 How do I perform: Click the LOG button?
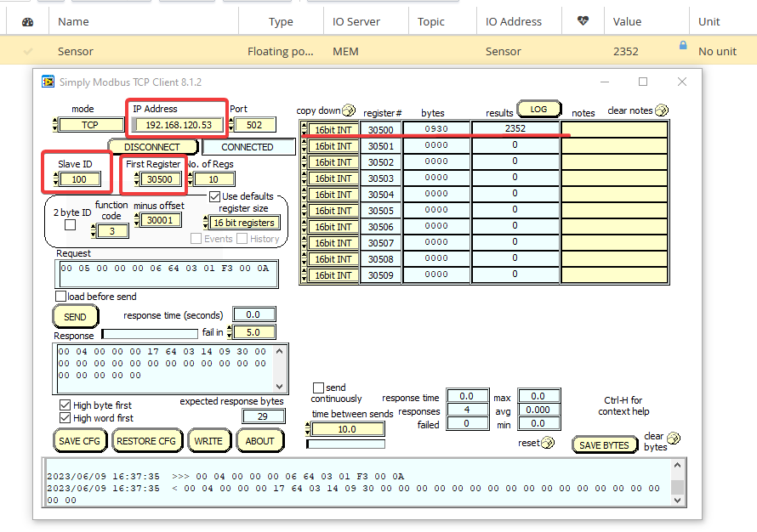[x=538, y=109]
